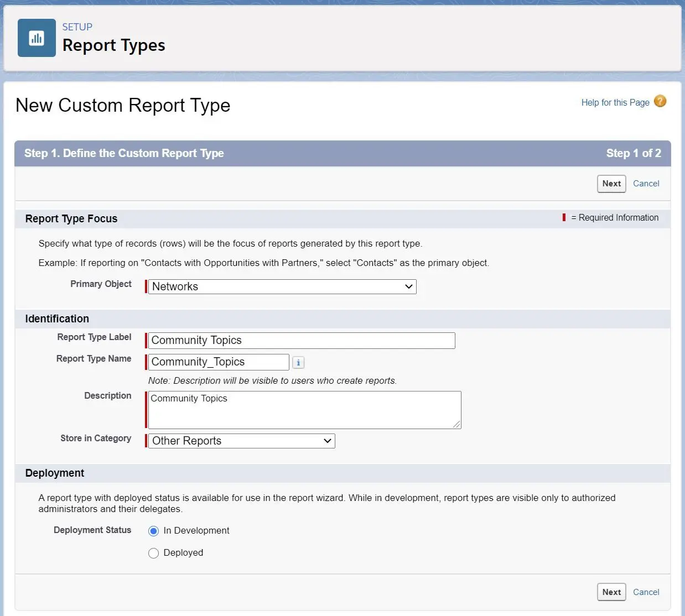Click the SETUP breadcrumb text

coord(77,27)
